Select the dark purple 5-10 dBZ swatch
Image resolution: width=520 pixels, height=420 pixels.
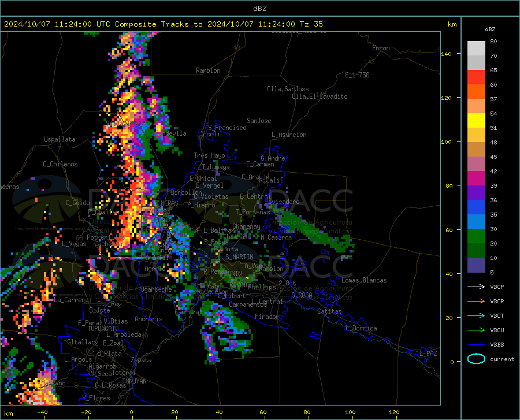[476, 265]
